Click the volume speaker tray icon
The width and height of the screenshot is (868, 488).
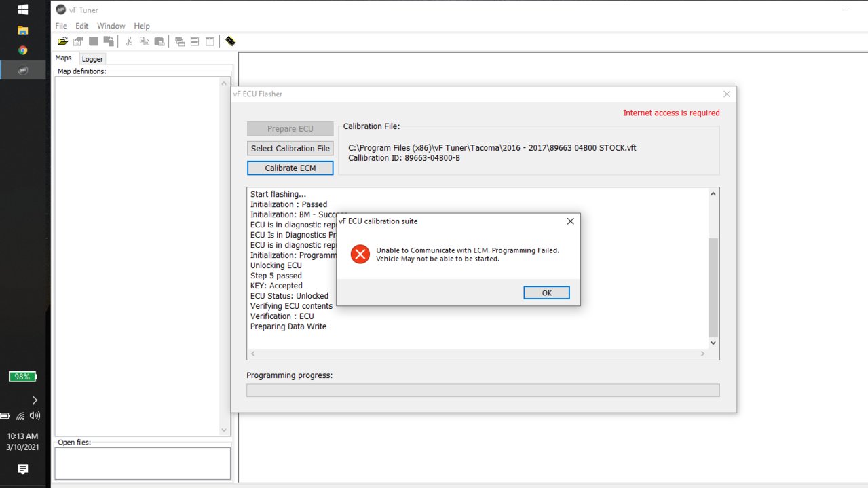[35, 416]
